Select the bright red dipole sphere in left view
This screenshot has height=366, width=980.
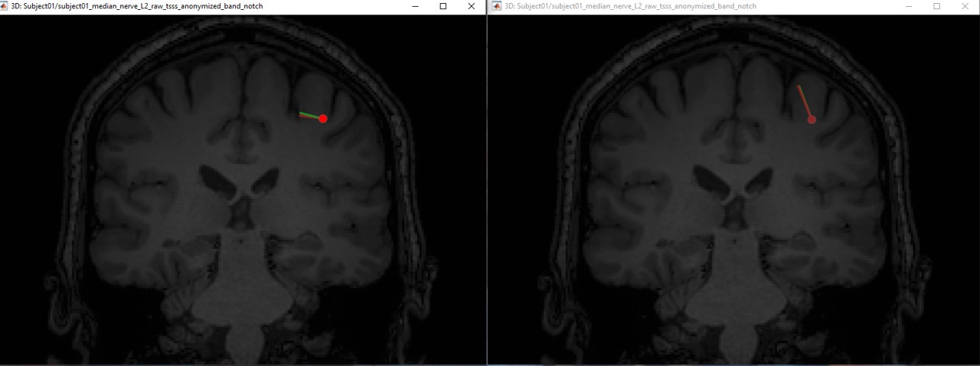coord(323,119)
